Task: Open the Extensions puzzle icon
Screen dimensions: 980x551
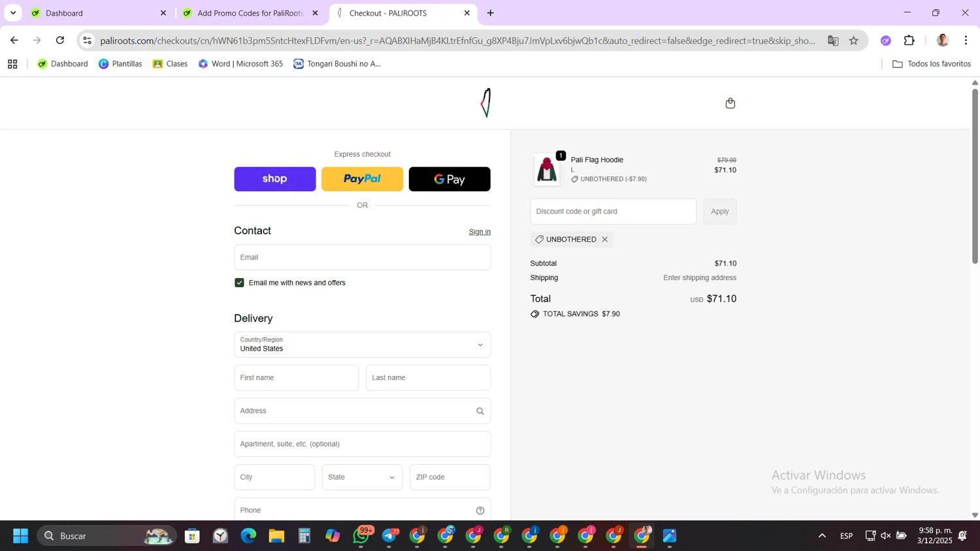Action: tap(909, 40)
